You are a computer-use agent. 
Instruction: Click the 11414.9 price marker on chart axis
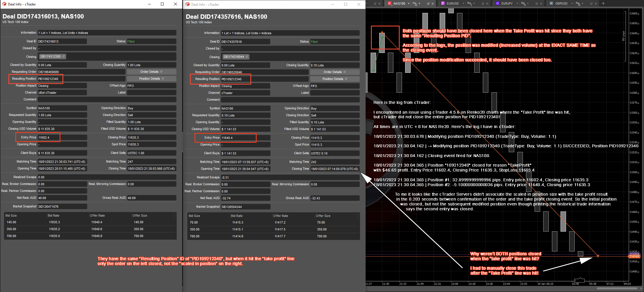coord(634,256)
